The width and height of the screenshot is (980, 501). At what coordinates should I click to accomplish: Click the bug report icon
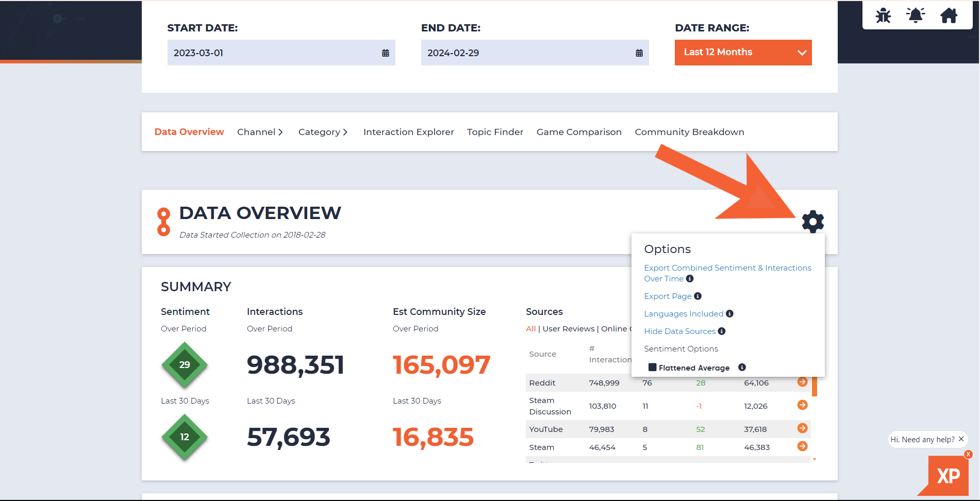point(883,15)
